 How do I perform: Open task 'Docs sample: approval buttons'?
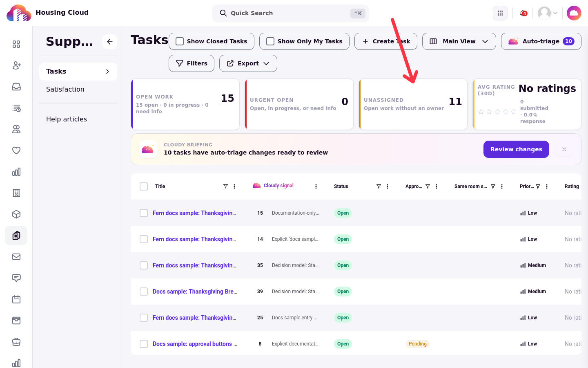195,344
